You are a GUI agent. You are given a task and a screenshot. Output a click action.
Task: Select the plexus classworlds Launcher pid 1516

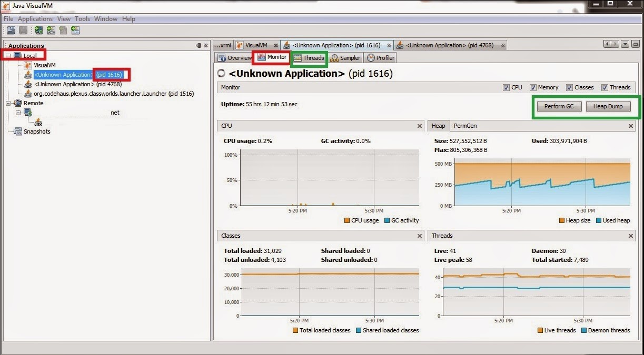click(x=114, y=94)
